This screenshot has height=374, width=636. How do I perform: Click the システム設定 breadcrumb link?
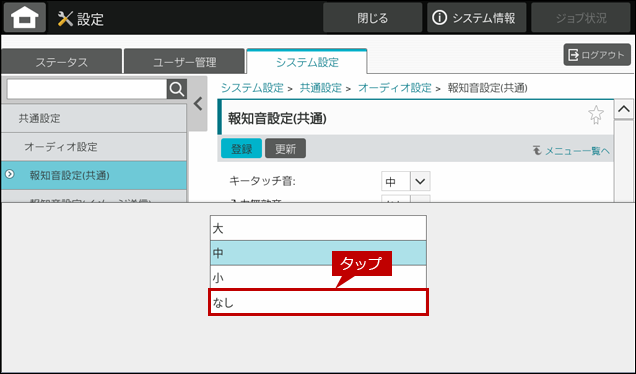click(252, 88)
